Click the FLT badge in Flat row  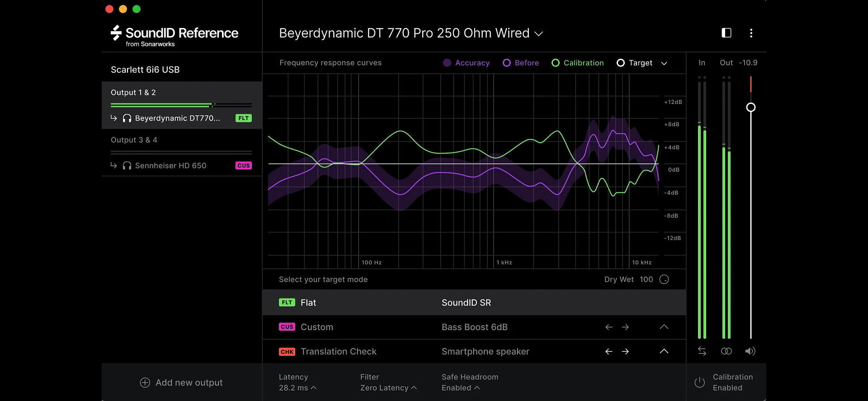click(287, 303)
